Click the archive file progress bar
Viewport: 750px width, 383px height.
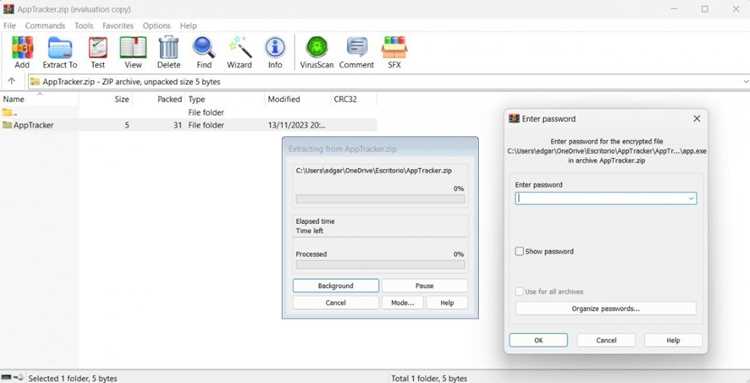pos(380,199)
